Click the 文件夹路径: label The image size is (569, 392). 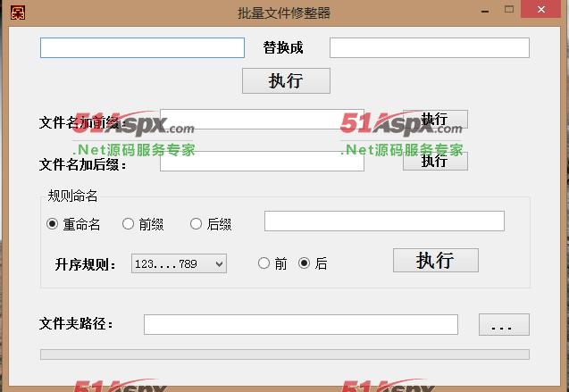click(x=76, y=323)
